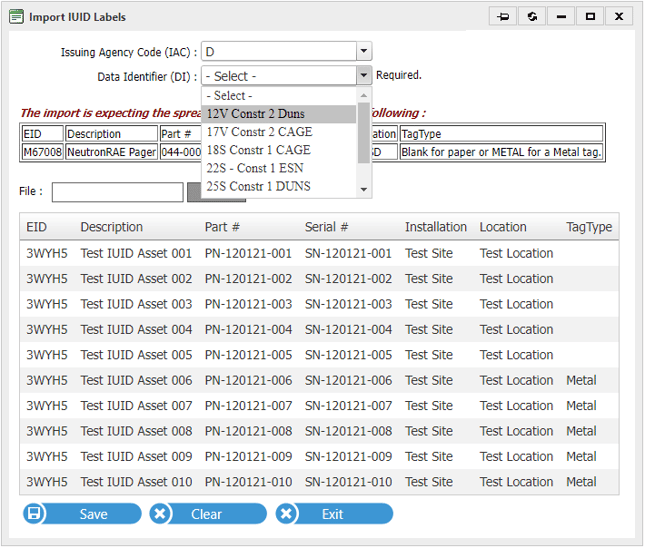Click 'Test Location' in Asset 001 row
645x548 pixels.
click(516, 253)
